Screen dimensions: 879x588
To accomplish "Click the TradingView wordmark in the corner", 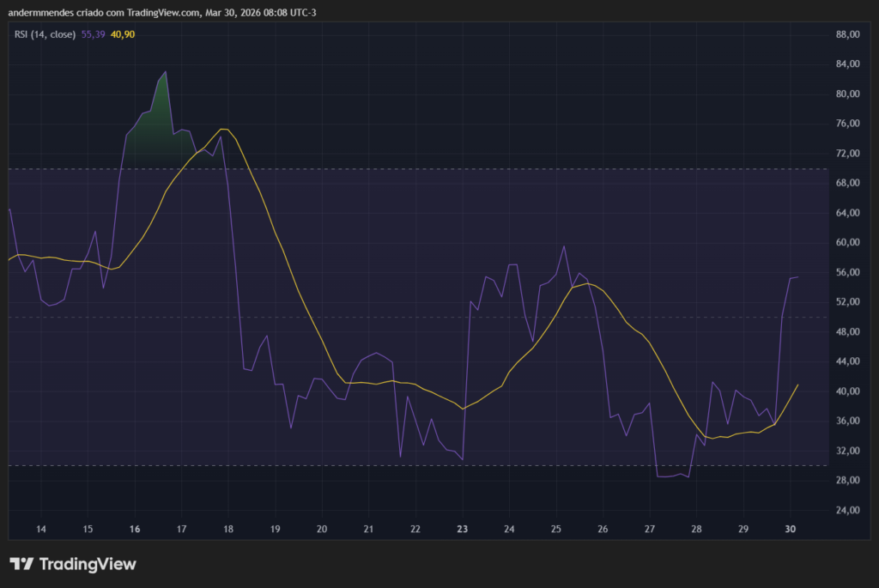I will click(x=89, y=565).
